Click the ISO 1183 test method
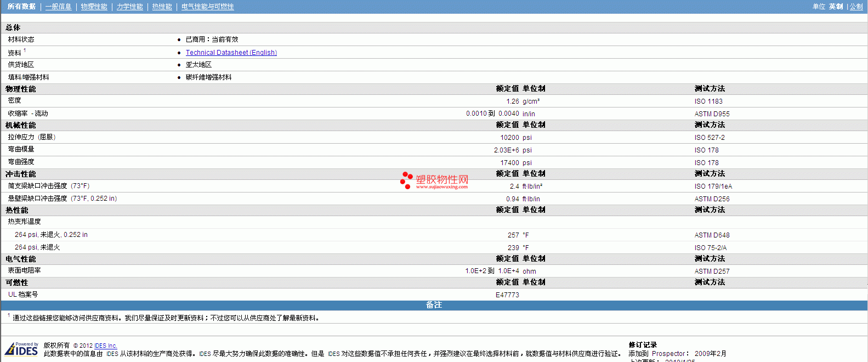 pos(708,101)
